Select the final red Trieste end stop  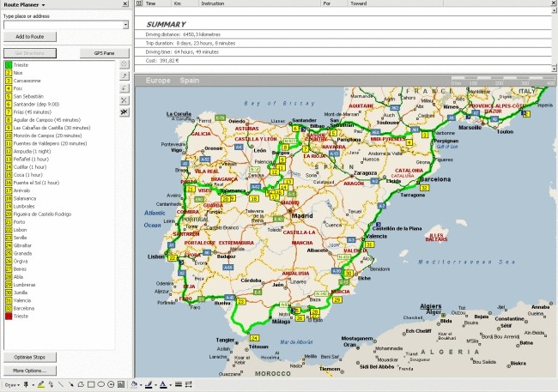tap(21, 316)
